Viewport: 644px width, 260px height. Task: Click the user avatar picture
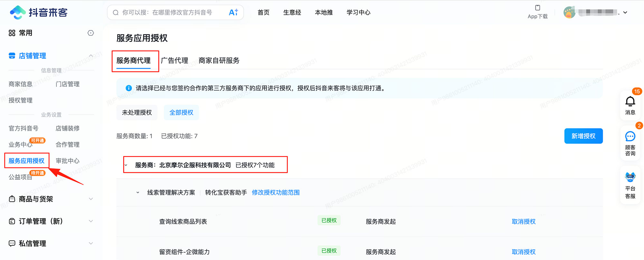569,13
